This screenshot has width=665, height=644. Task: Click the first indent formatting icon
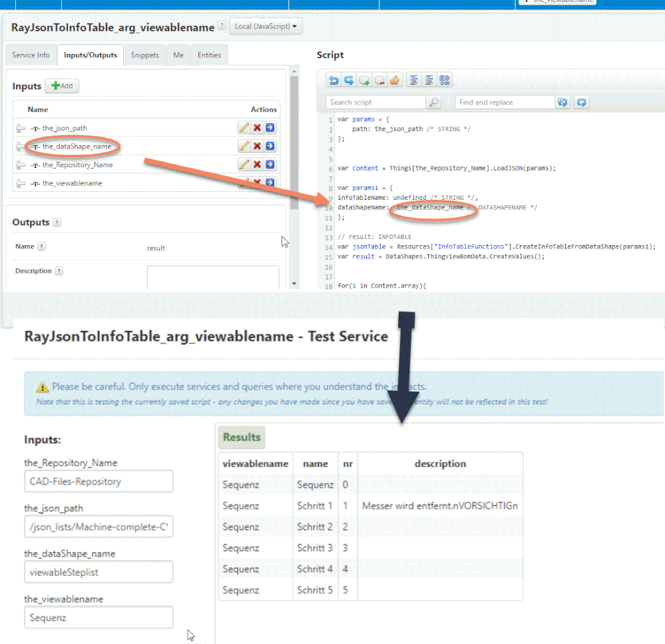pyautogui.click(x=413, y=80)
